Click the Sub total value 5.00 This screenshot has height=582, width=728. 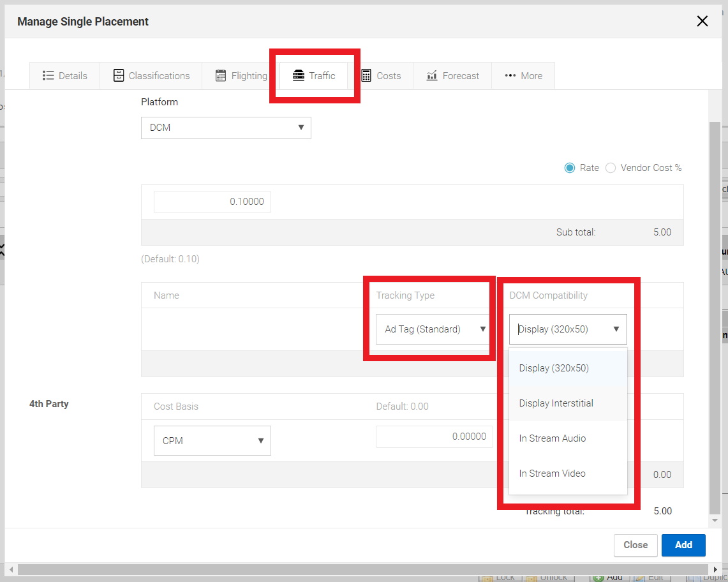tap(662, 232)
